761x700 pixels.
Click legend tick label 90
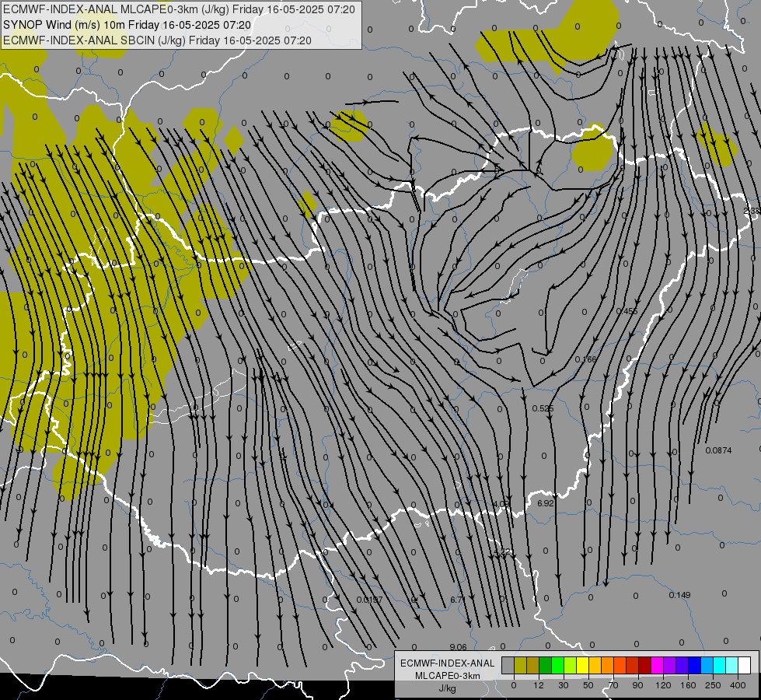[637, 685]
